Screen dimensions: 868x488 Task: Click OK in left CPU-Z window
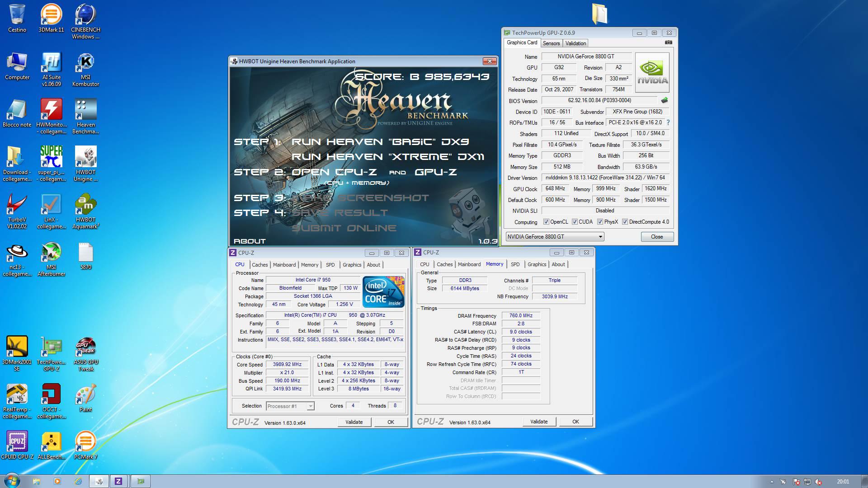[391, 422]
